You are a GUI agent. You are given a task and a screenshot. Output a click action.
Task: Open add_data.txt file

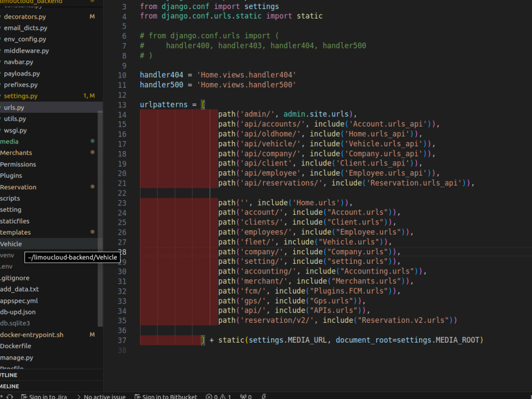(19, 289)
